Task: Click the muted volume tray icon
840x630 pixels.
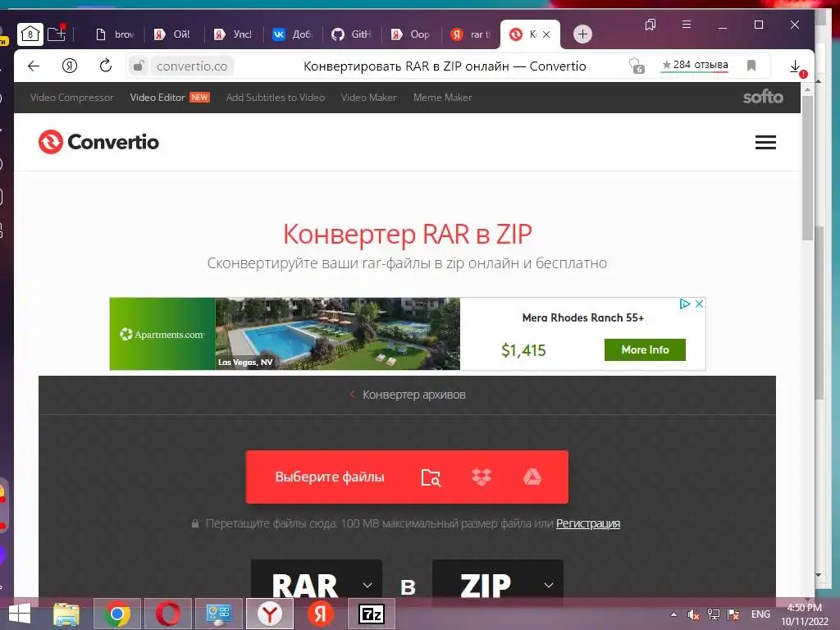Action: tap(693, 614)
